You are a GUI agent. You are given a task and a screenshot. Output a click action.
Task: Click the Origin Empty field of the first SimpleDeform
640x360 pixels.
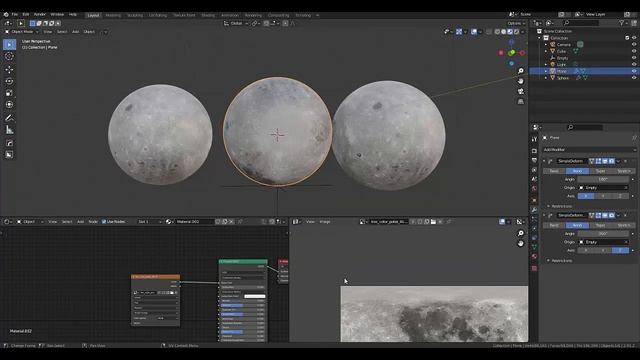coord(603,188)
